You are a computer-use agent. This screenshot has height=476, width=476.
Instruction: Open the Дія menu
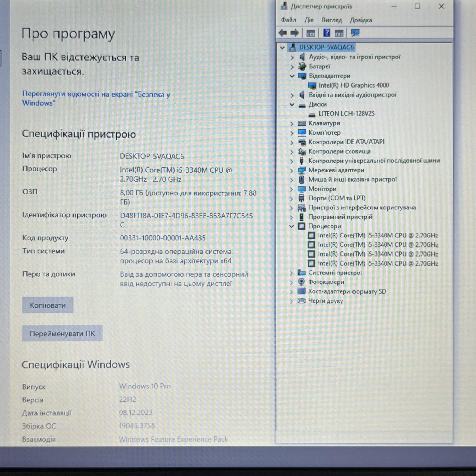point(309,20)
